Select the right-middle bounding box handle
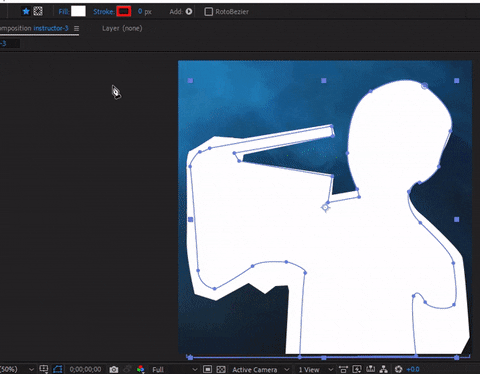Image resolution: width=480 pixels, height=374 pixels. 457,219
